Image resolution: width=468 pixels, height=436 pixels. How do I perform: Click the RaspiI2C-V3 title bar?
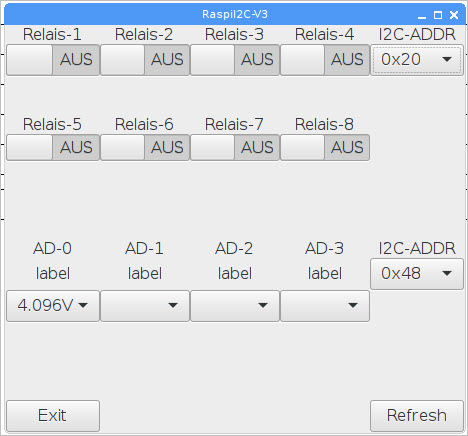click(235, 14)
